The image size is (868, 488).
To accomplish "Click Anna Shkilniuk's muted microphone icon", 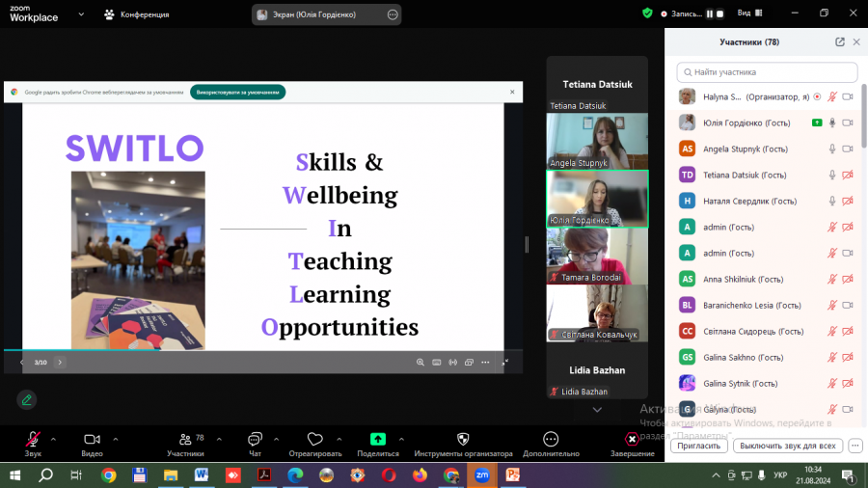I will [832, 279].
